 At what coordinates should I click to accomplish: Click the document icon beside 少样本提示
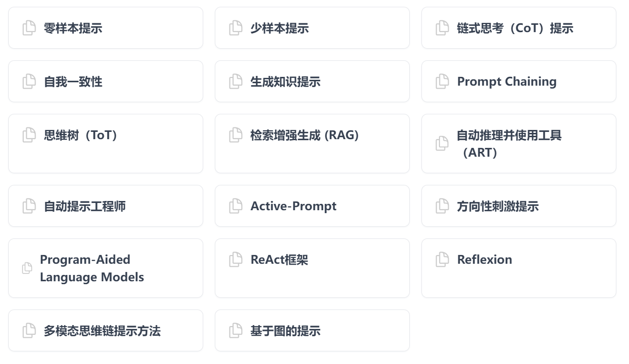pos(236,28)
